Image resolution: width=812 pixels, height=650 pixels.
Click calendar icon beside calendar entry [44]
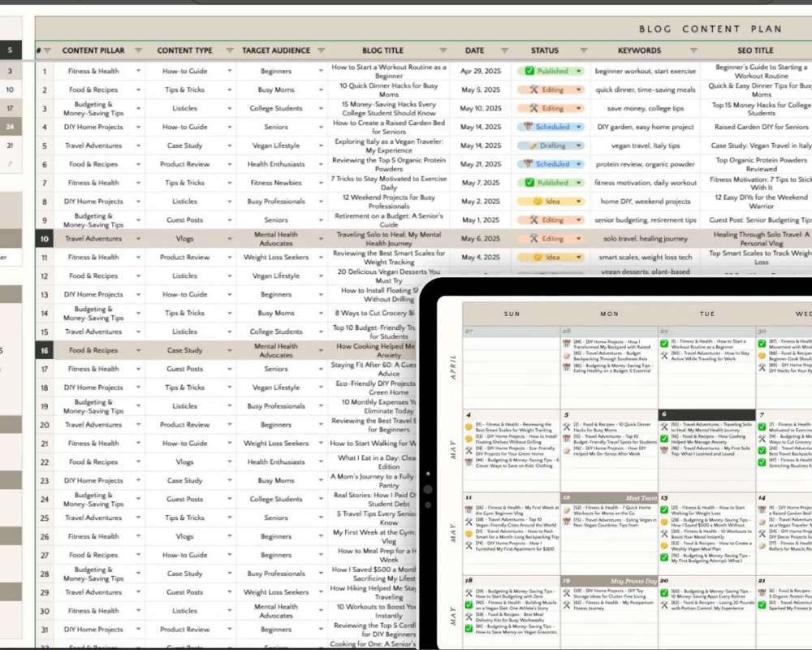click(469, 462)
